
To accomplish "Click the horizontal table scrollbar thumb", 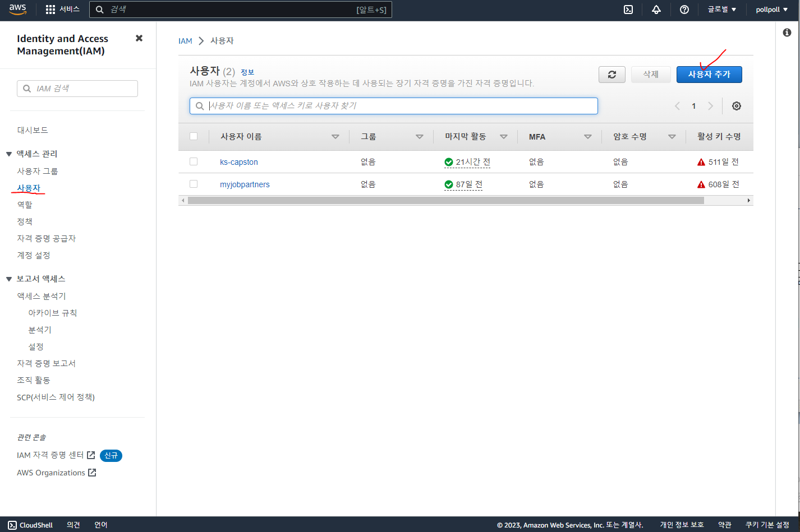I will [x=446, y=200].
